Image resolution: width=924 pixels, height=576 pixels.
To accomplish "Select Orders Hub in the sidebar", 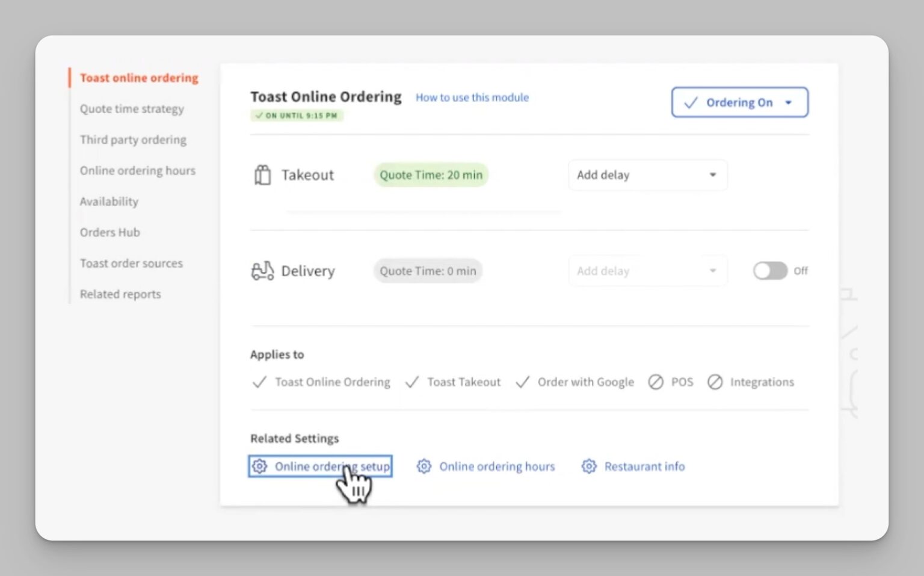I will click(109, 232).
